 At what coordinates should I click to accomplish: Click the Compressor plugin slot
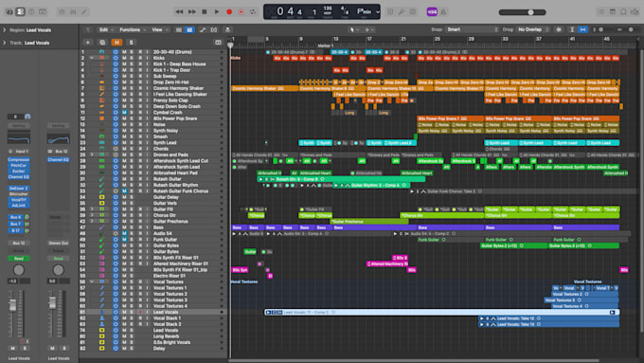click(x=19, y=159)
